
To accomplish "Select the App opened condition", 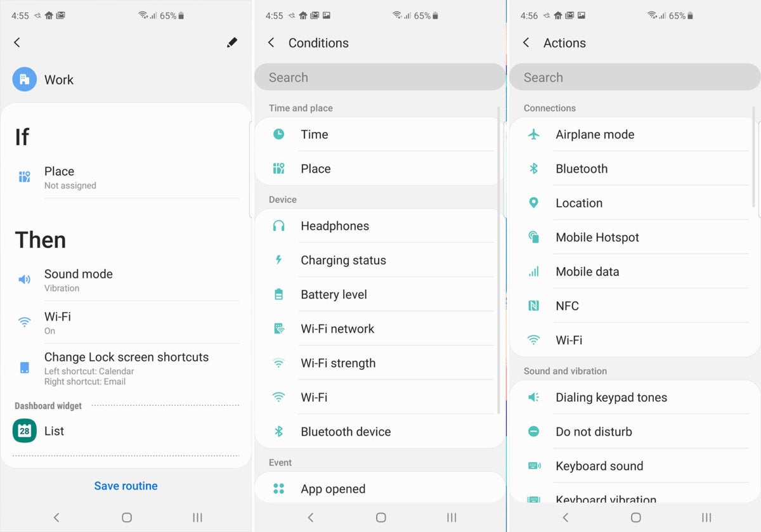I will pos(379,488).
